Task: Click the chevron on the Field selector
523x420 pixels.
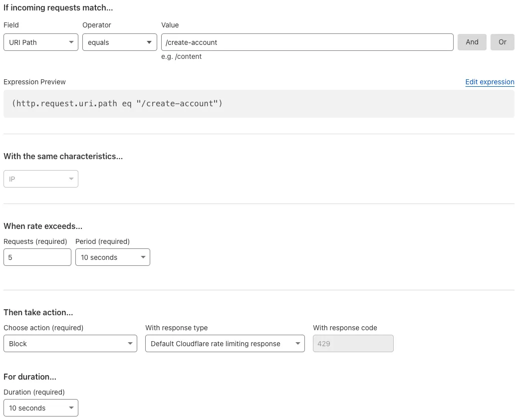Action: point(71,42)
